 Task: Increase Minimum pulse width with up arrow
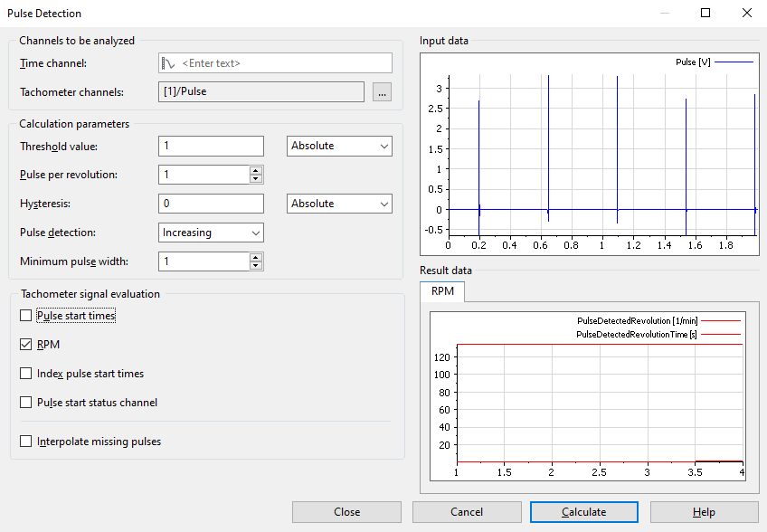point(256,257)
